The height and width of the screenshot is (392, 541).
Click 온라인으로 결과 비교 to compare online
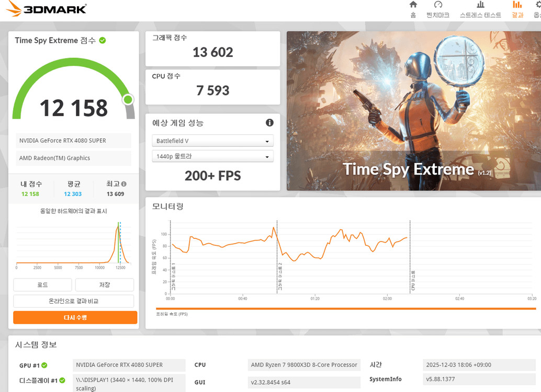point(75,301)
